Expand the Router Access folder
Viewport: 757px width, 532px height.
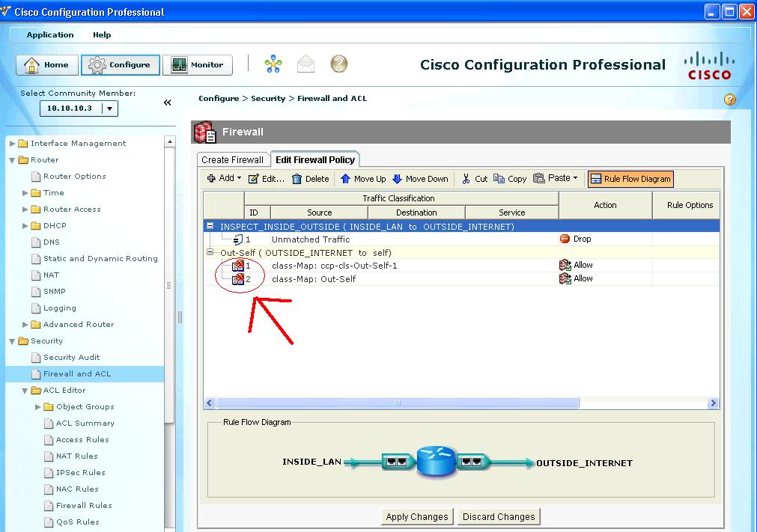25,210
